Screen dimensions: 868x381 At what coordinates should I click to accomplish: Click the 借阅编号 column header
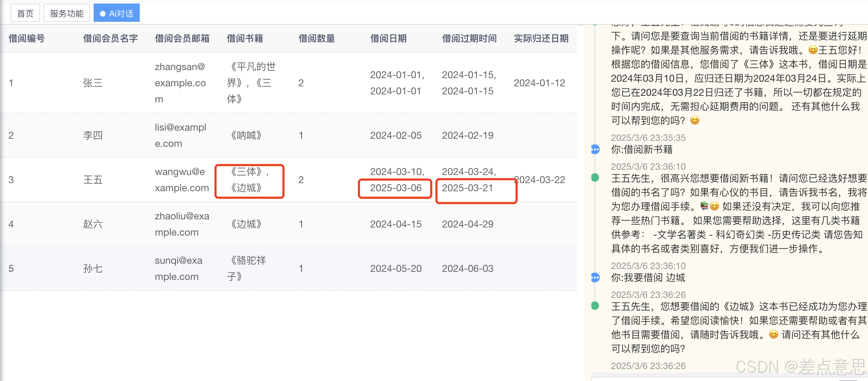(27, 38)
